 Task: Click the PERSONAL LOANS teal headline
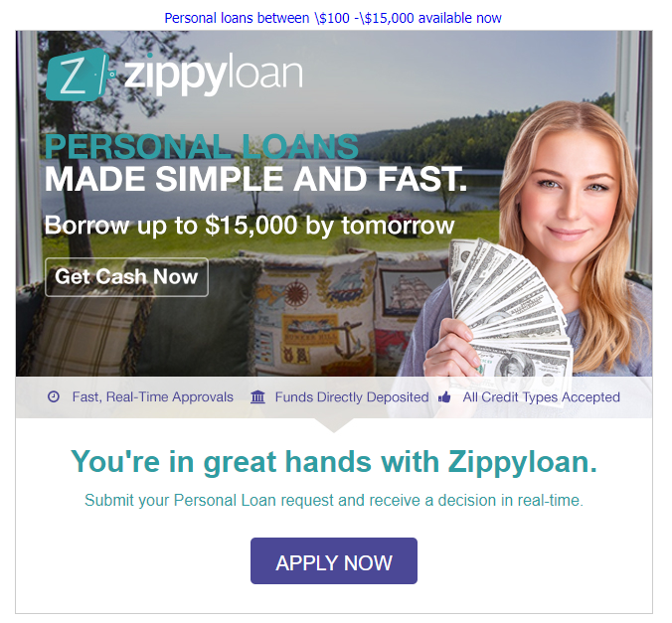(x=202, y=147)
